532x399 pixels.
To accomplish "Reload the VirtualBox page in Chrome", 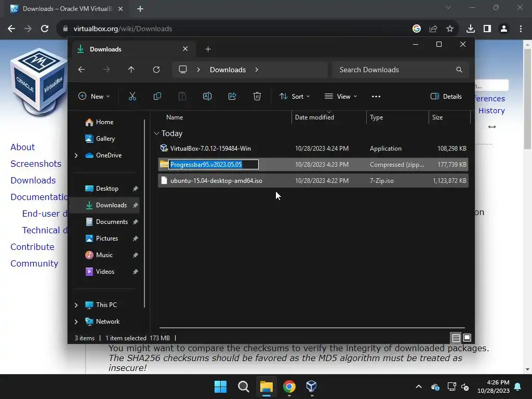I will 45,29.
